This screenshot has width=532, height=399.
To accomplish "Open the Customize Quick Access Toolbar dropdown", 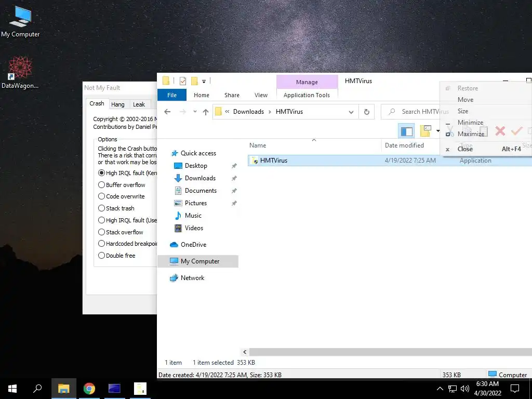I will tap(204, 82).
